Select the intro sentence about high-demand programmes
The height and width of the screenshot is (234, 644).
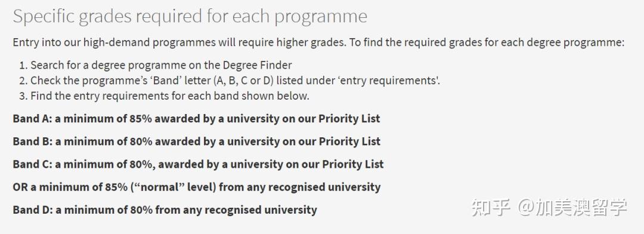pos(318,43)
